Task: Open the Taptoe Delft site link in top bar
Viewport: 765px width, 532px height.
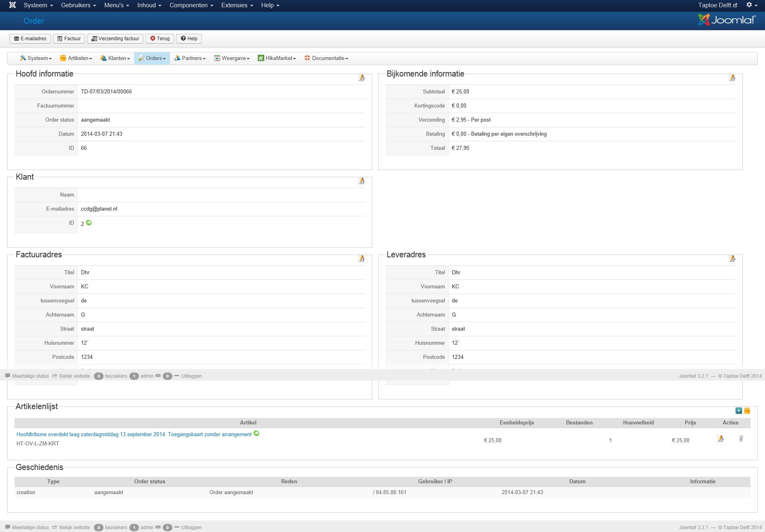Action: [717, 5]
